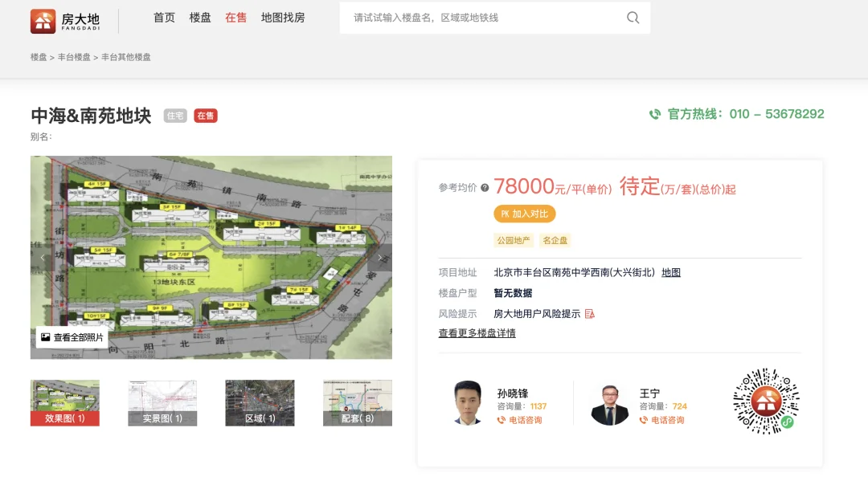Click the phone icon under 王宁
The width and height of the screenshot is (868, 493).
click(x=643, y=420)
